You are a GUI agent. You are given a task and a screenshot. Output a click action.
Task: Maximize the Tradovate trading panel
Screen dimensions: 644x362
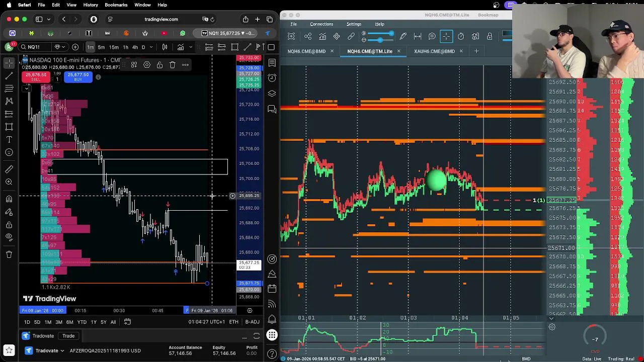257,336
